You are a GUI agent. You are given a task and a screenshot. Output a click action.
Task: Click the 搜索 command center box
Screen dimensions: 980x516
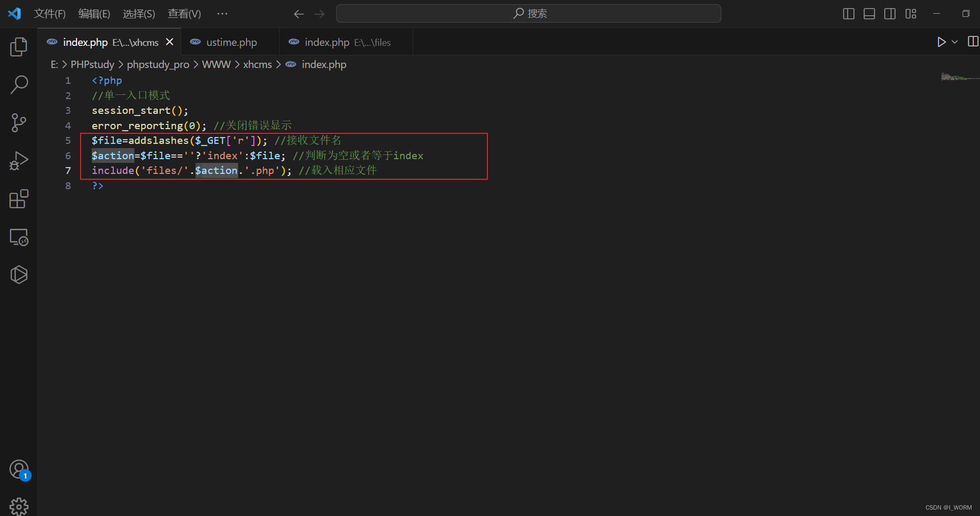point(528,14)
